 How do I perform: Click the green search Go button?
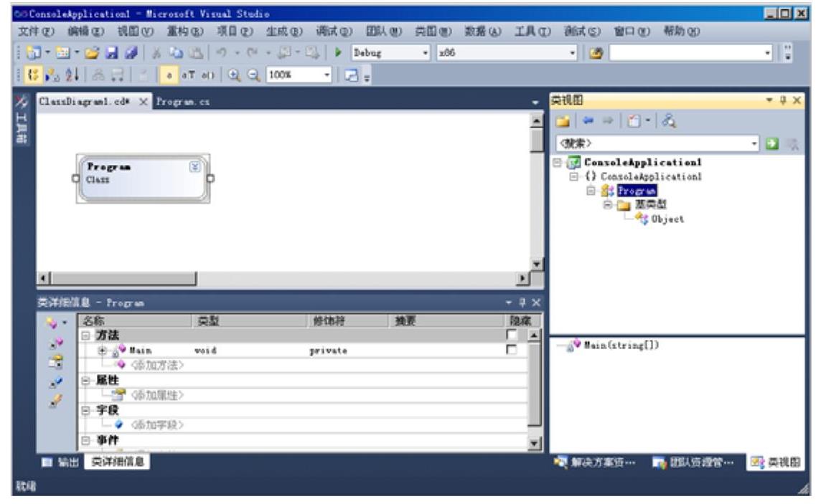772,143
